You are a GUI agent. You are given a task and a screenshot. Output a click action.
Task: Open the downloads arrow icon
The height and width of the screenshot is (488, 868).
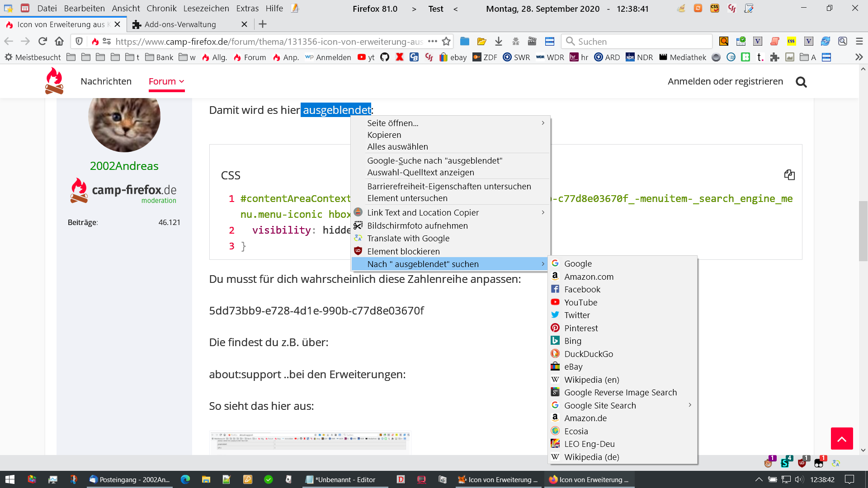point(498,42)
